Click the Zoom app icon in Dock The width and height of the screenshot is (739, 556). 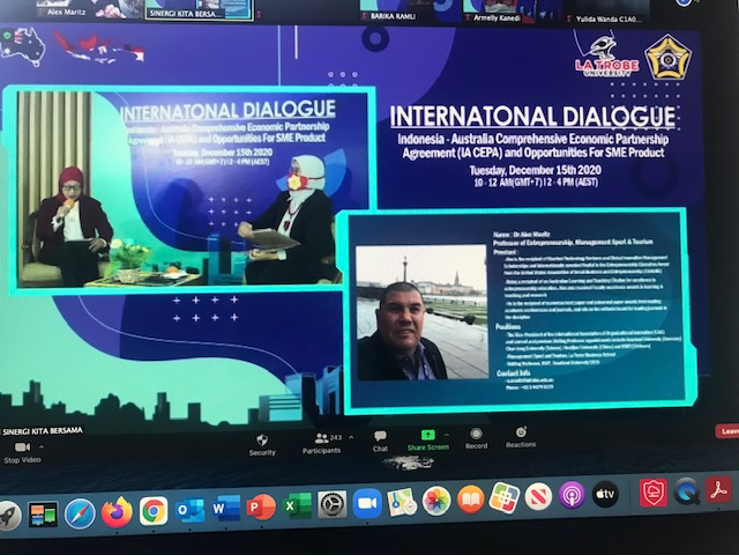367,503
